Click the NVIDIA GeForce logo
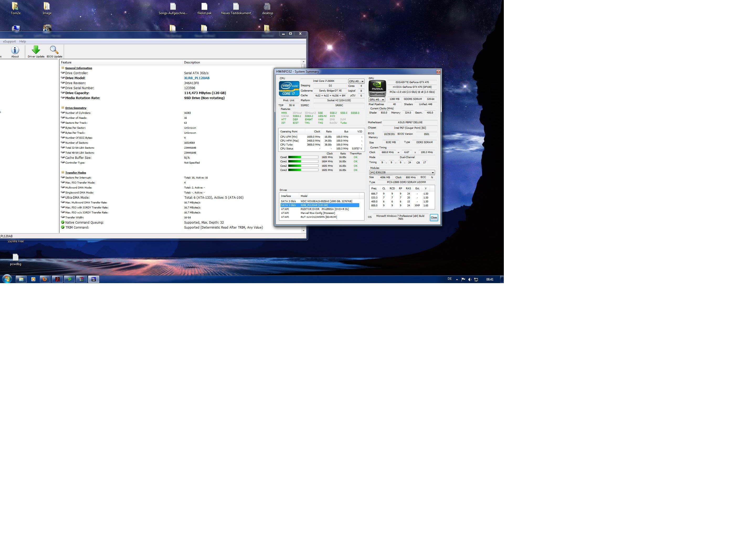Viewport: 740px width, 560px height. 377,89
